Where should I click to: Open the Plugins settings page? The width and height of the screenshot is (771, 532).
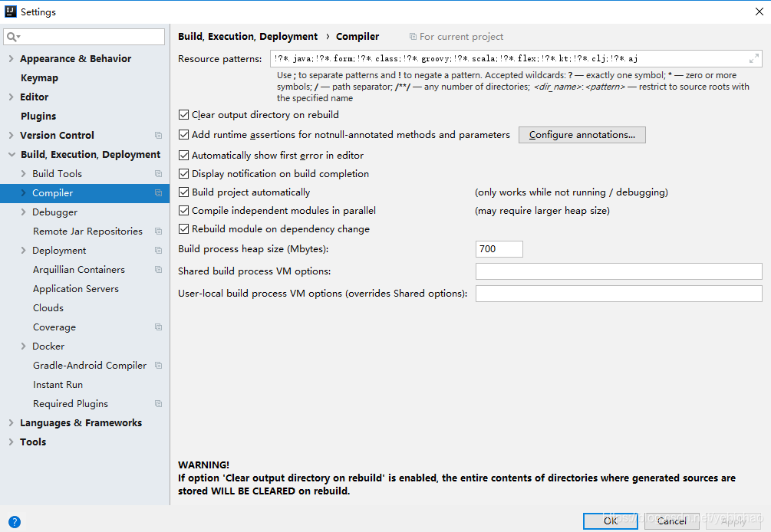pos(38,116)
